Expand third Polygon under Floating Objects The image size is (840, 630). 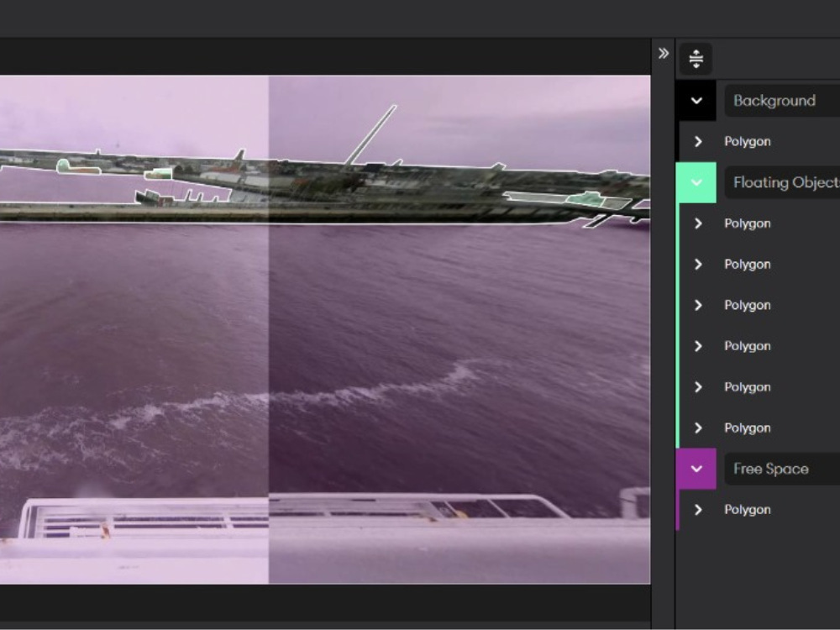coord(698,305)
